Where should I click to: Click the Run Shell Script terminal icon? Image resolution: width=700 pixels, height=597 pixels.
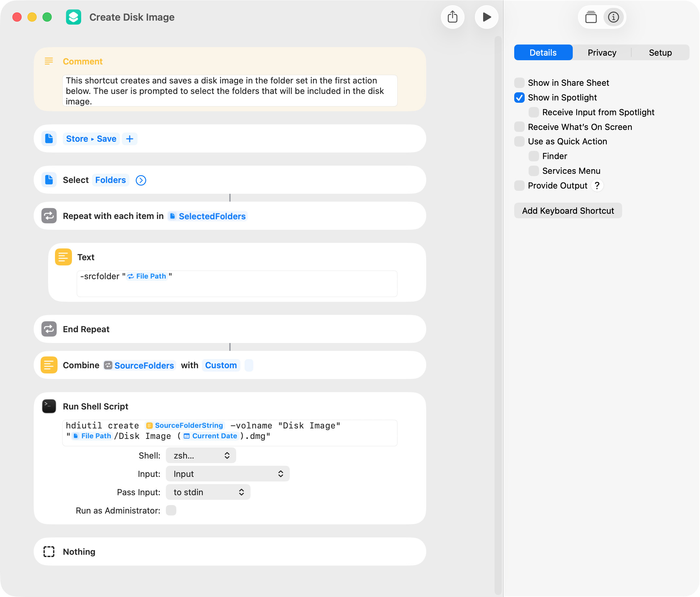pos(49,406)
